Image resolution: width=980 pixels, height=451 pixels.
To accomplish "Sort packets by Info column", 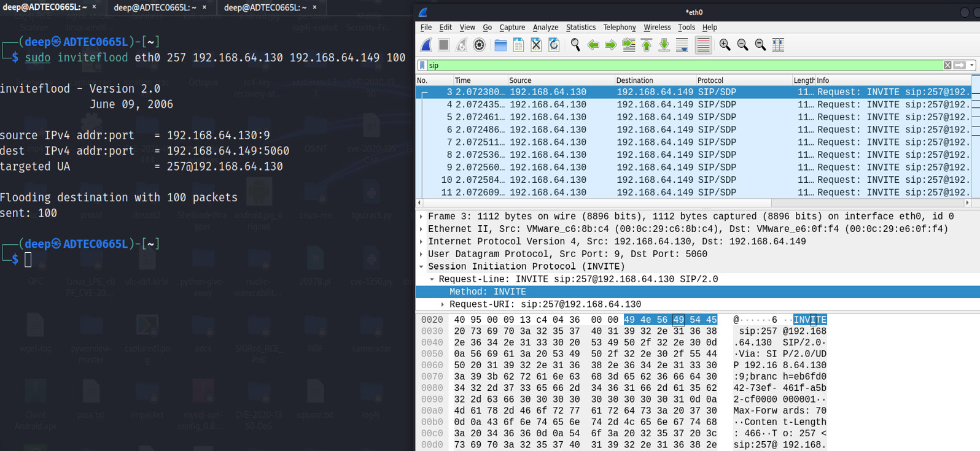I will (x=893, y=80).
